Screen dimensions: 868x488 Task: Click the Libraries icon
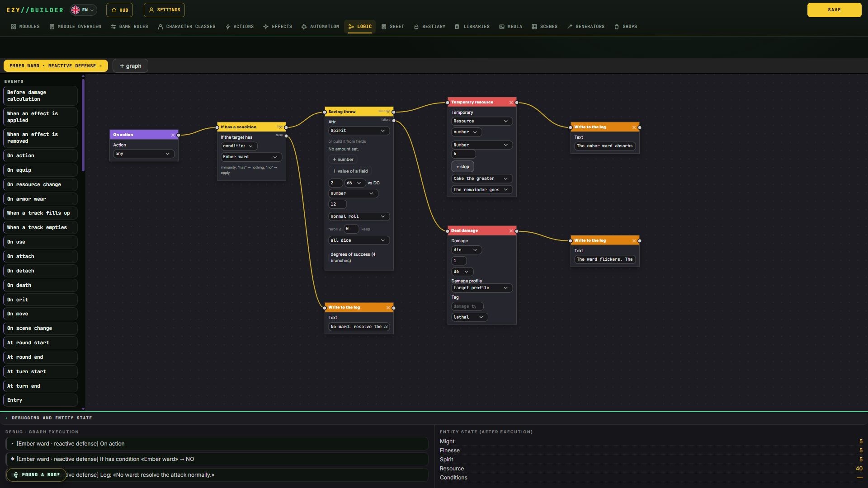click(x=457, y=27)
